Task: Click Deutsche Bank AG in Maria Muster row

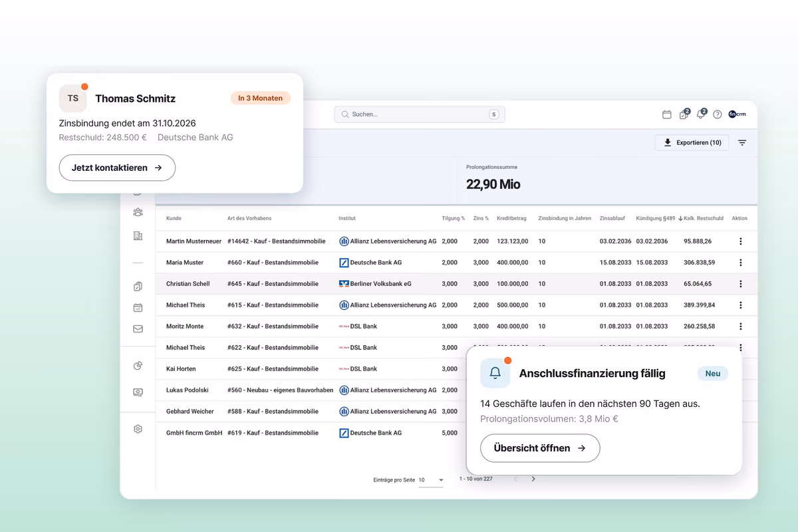Action: pyautogui.click(x=370, y=263)
